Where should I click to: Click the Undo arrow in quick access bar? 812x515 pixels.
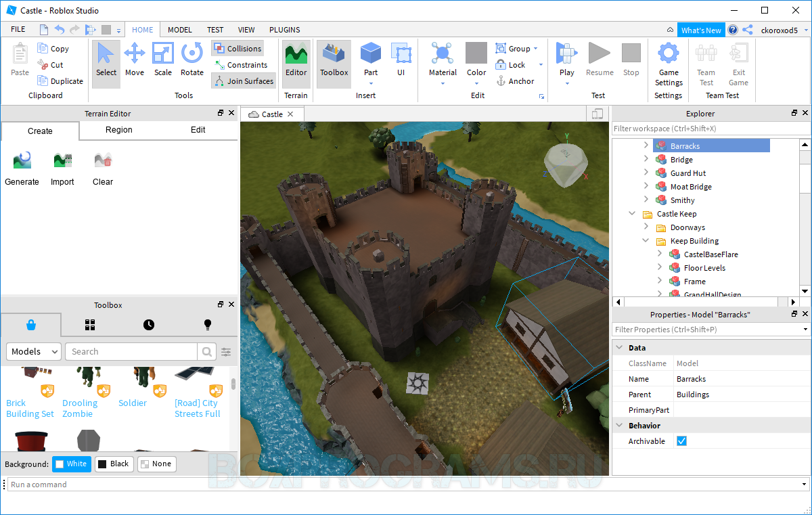click(x=60, y=30)
